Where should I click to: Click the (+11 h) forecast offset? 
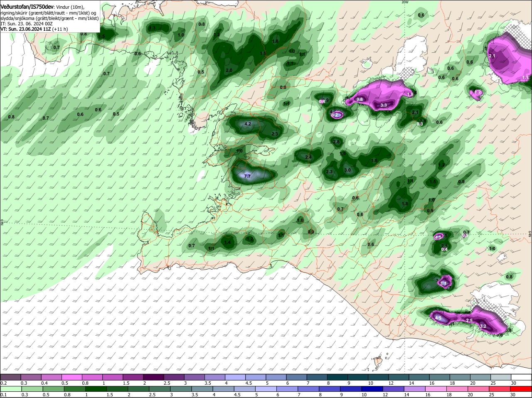click(60, 29)
